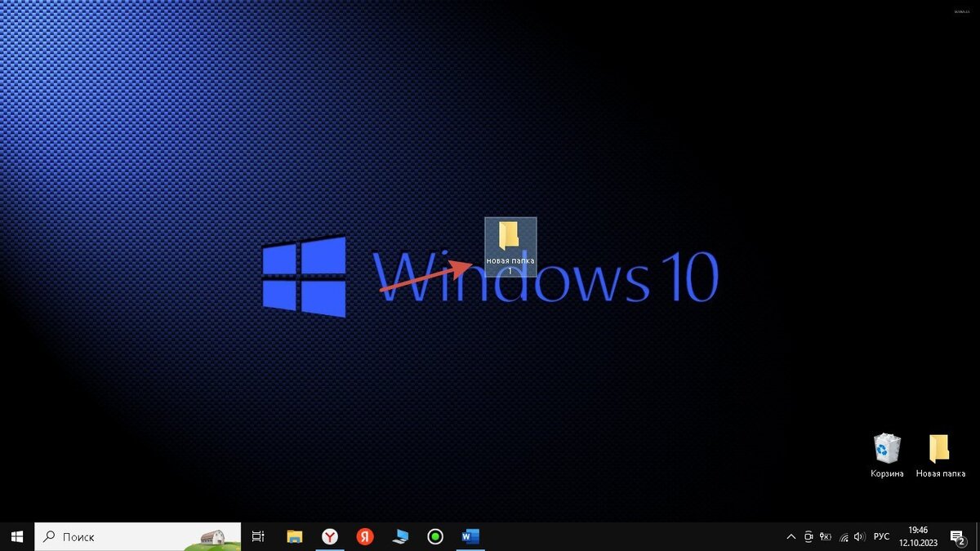Open the Windows Start menu
The image size is (980, 551).
16,536
